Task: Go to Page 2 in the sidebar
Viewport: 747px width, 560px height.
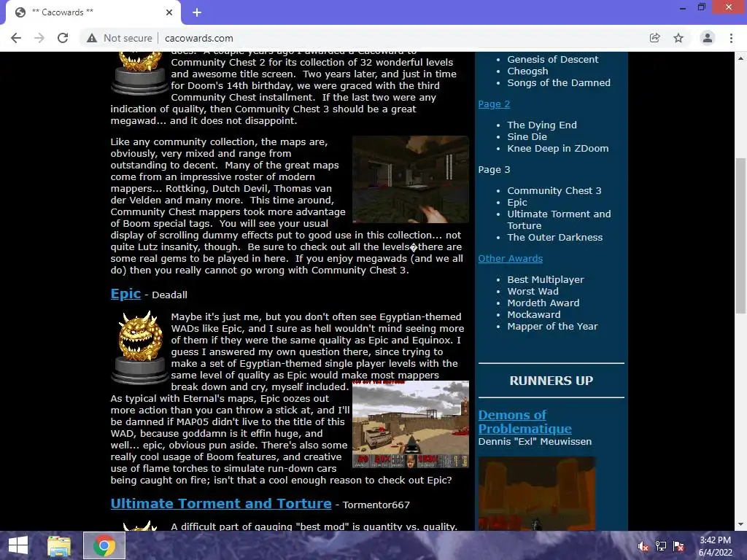Action: tap(494, 104)
